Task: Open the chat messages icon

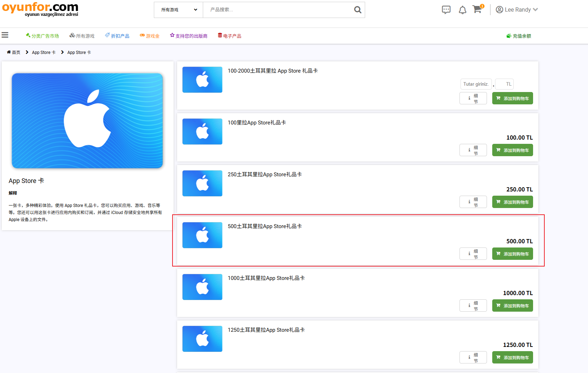Action: tap(446, 10)
